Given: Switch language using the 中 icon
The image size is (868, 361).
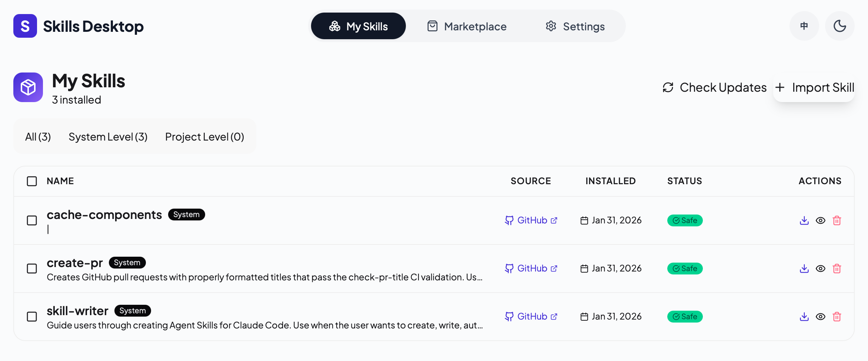Looking at the screenshot, I should 804,26.
